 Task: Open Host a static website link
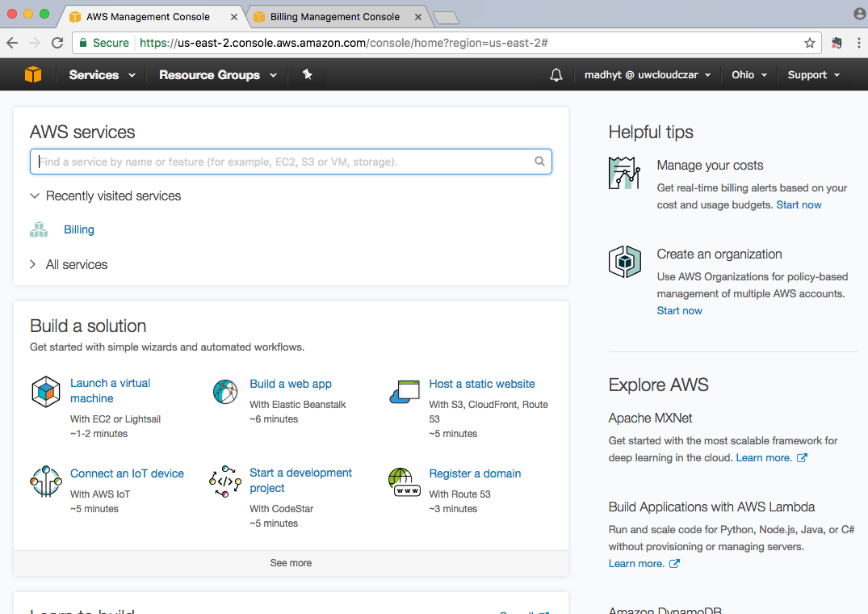point(481,384)
